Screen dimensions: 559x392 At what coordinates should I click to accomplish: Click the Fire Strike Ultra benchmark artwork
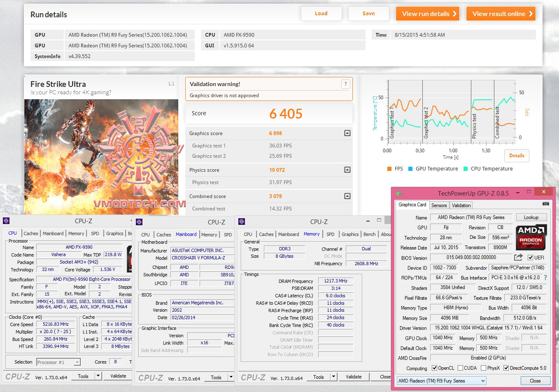point(101,157)
